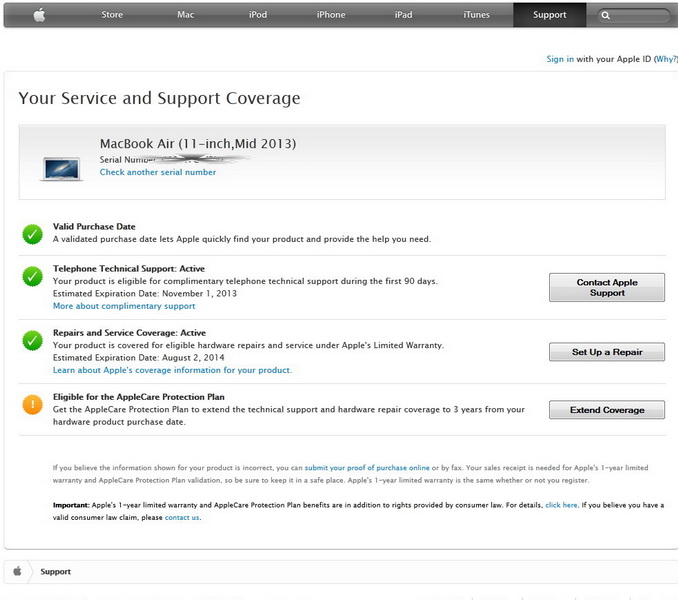This screenshot has width=678, height=600.
Task: Click 'Telephone Technical Support: Active' heading
Action: 129,268
